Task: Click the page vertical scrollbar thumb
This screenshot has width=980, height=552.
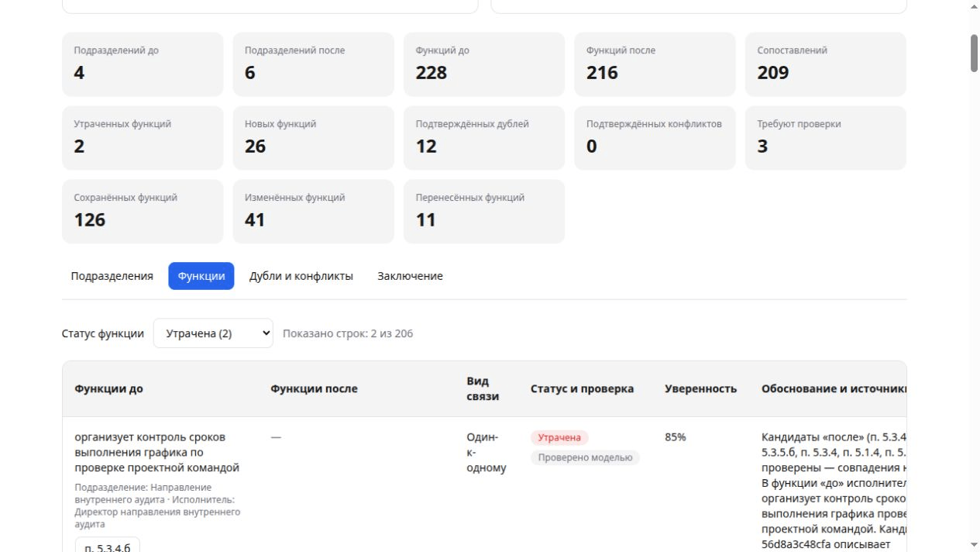Action: 974,53
